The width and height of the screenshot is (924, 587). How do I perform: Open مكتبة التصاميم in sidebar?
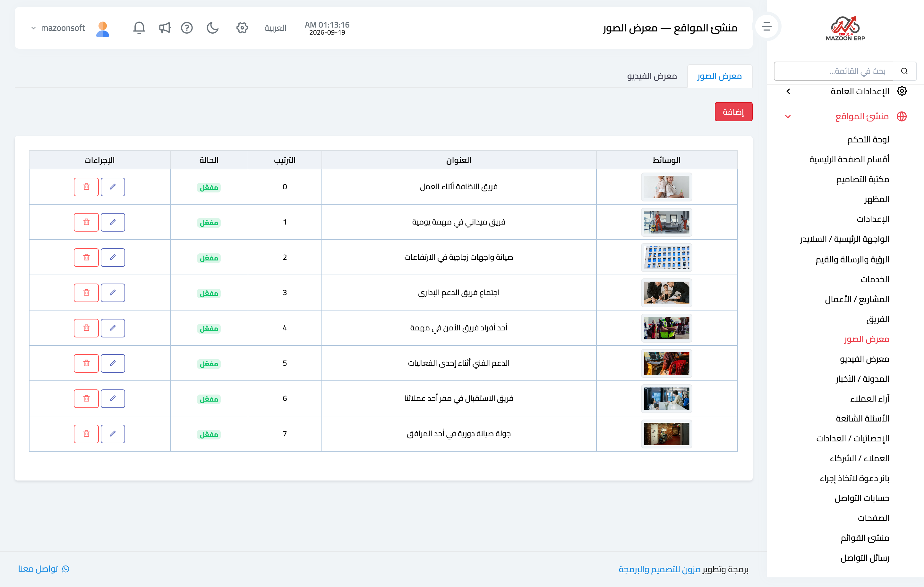tap(863, 179)
